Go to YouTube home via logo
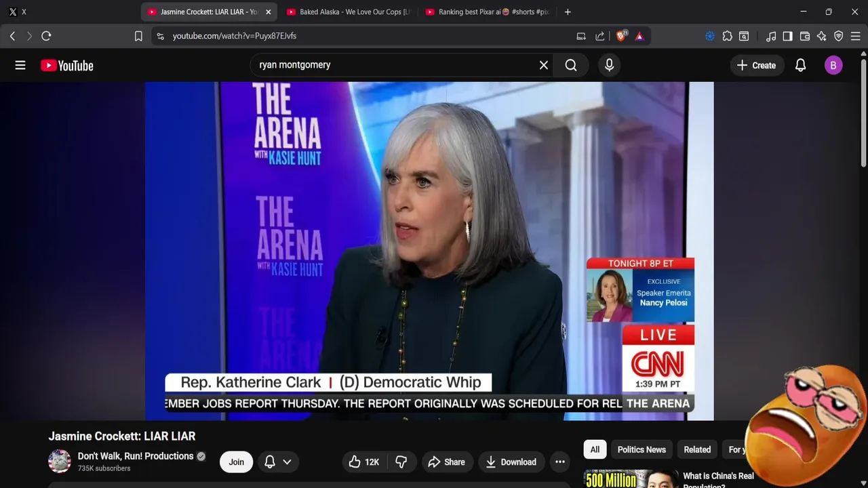This screenshot has width=868, height=488. (x=66, y=65)
